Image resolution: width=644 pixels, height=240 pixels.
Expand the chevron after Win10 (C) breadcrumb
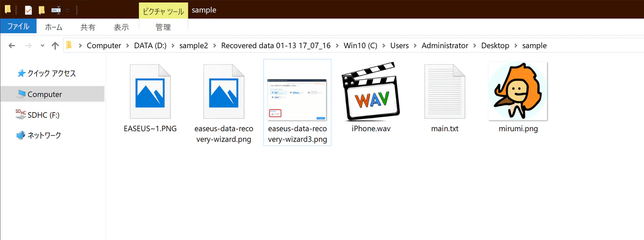pos(384,46)
